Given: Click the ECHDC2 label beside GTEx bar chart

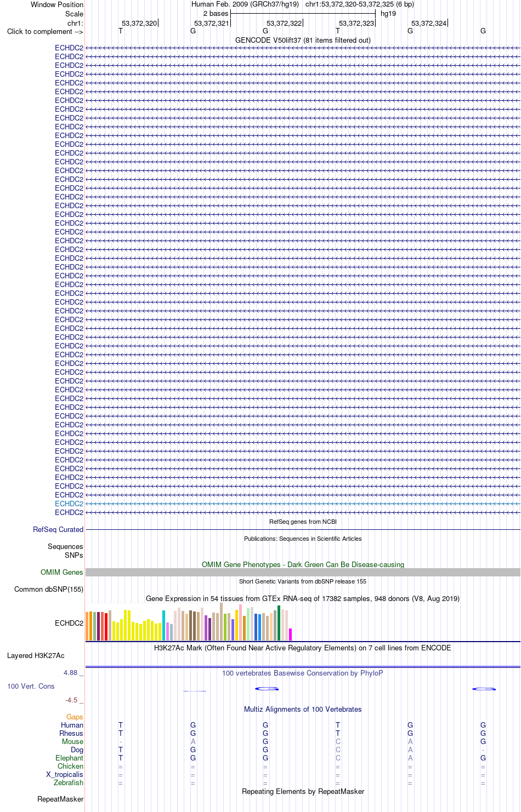Looking at the screenshot, I should pyautogui.click(x=69, y=624).
